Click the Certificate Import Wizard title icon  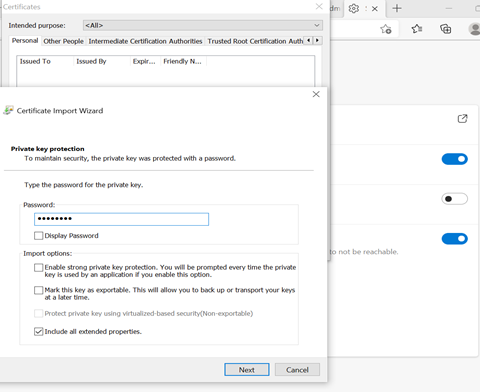8,110
